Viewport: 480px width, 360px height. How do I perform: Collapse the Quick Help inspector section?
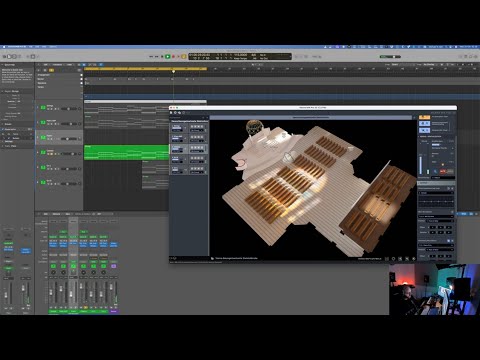3,65
